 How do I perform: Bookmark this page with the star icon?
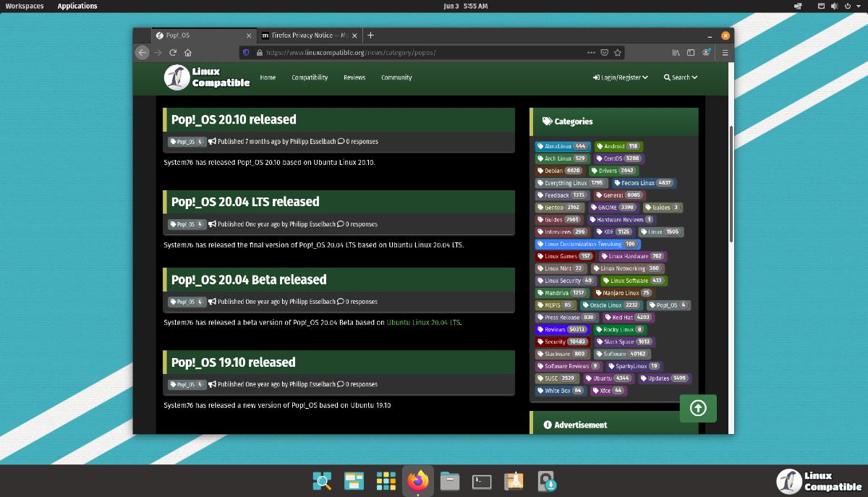[618, 52]
